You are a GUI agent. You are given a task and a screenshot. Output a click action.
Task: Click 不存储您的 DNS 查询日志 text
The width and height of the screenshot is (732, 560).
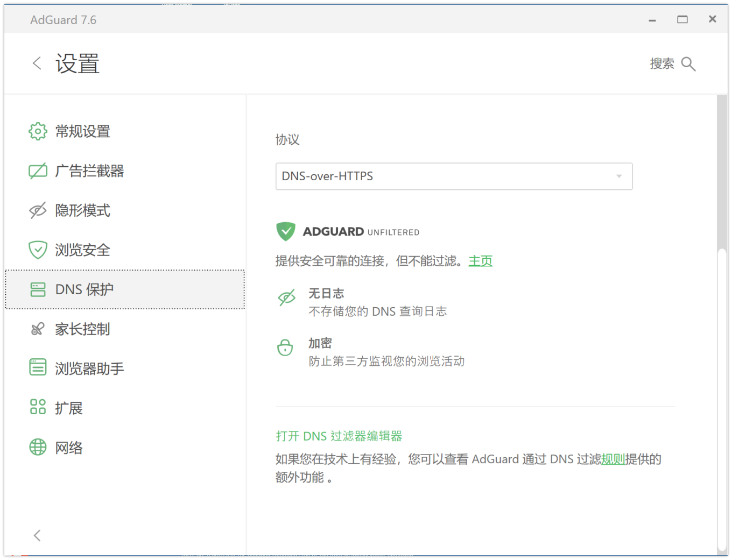[x=378, y=311]
